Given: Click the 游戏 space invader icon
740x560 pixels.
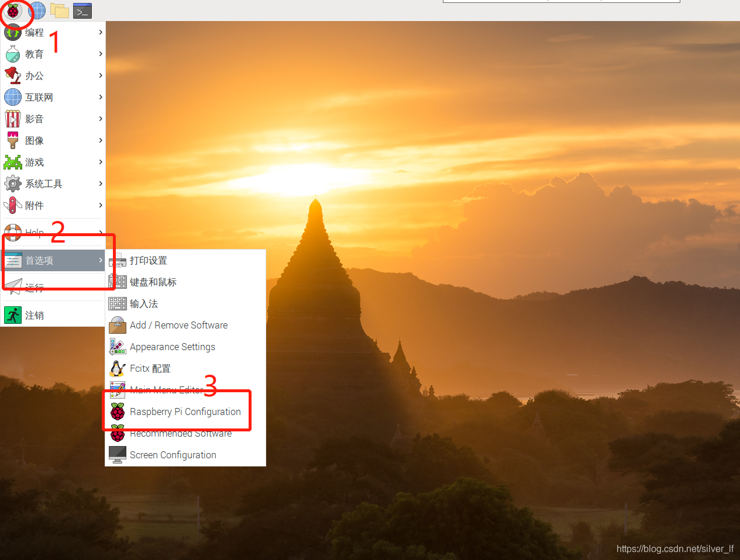Looking at the screenshot, I should tap(13, 162).
